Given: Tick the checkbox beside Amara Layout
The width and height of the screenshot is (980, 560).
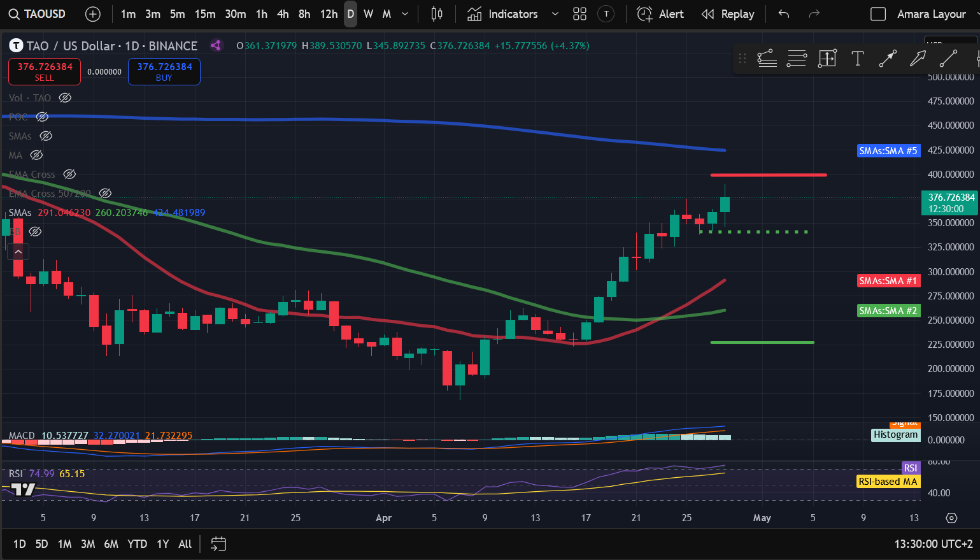Looking at the screenshot, I should [878, 14].
